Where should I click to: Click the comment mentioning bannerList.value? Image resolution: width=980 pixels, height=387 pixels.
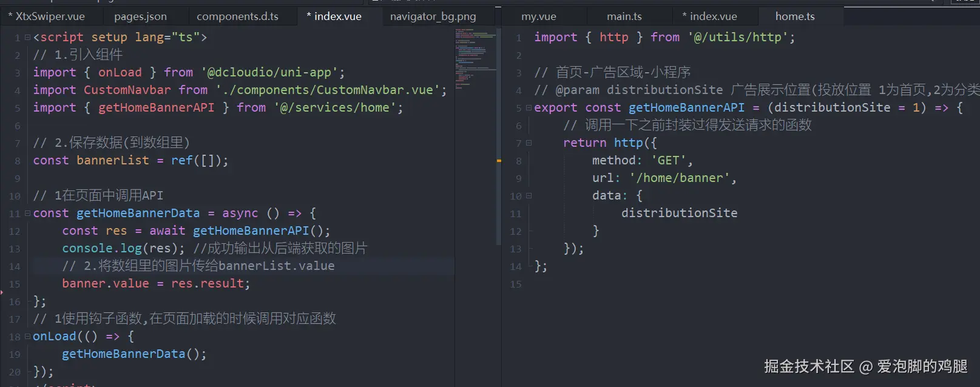pyautogui.click(x=198, y=266)
